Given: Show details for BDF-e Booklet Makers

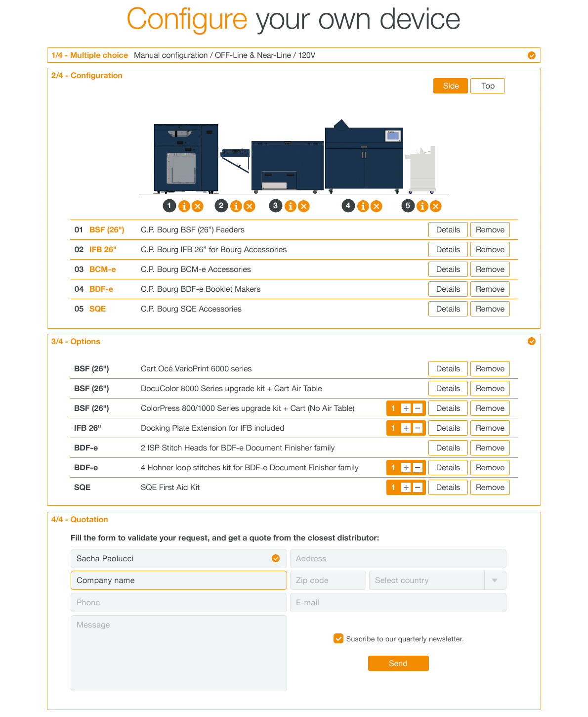Looking at the screenshot, I should pyautogui.click(x=448, y=289).
